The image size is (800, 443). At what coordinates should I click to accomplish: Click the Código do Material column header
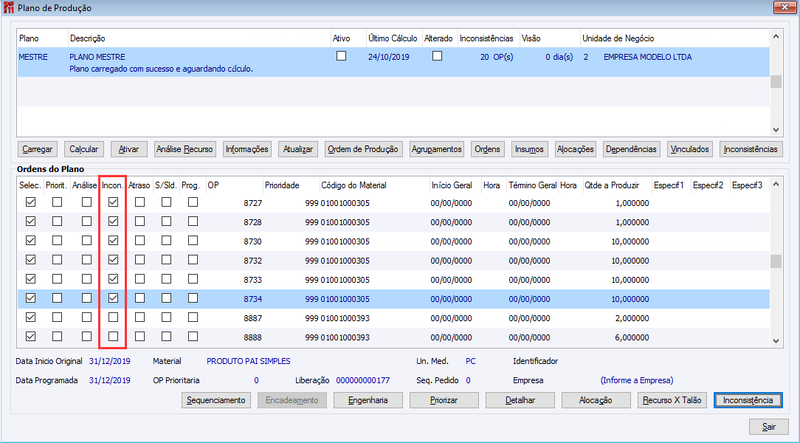(x=354, y=185)
